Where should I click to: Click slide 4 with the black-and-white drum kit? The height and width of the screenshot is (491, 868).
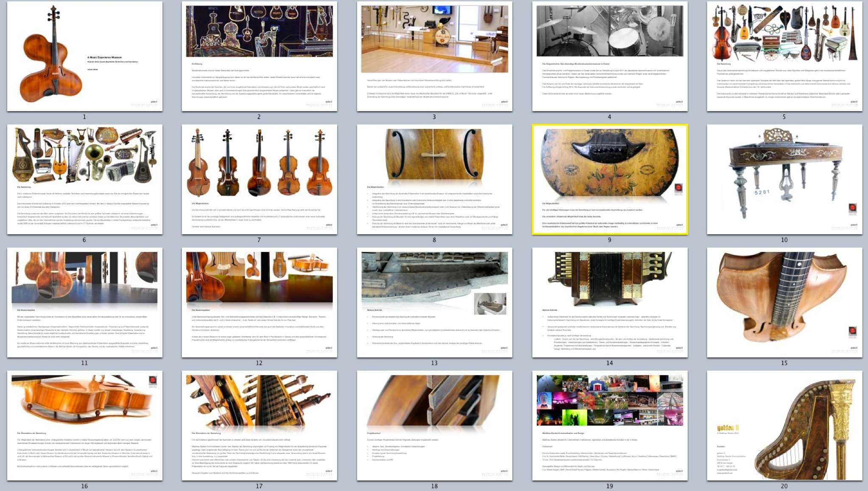click(609, 56)
